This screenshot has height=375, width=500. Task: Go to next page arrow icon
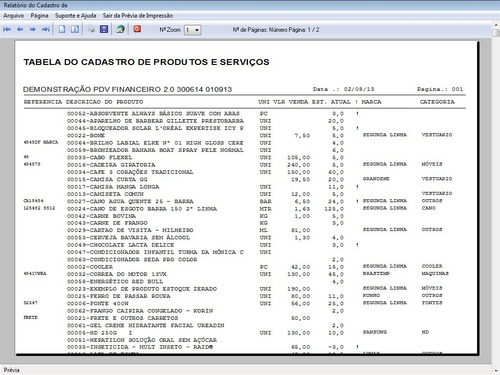(32, 29)
